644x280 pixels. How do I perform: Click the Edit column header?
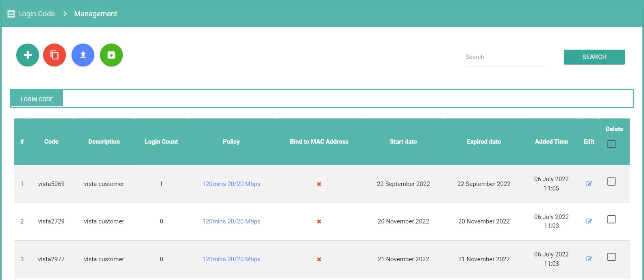[589, 142]
